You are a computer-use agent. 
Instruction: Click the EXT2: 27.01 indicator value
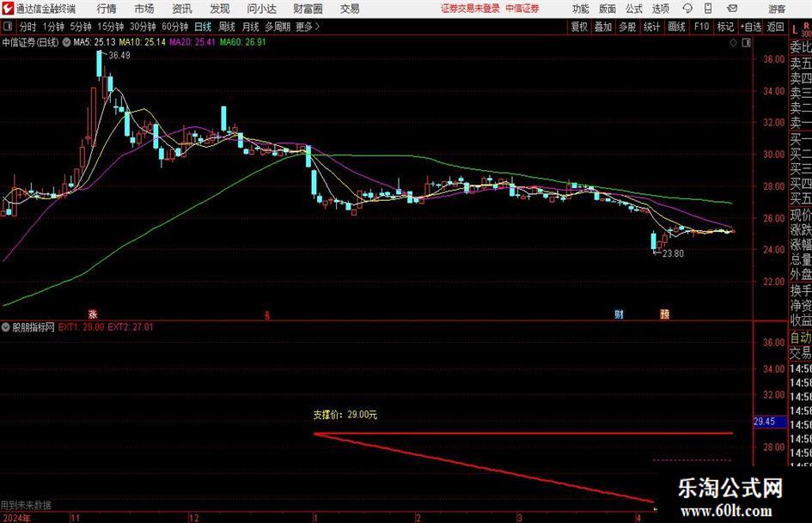pos(131,327)
